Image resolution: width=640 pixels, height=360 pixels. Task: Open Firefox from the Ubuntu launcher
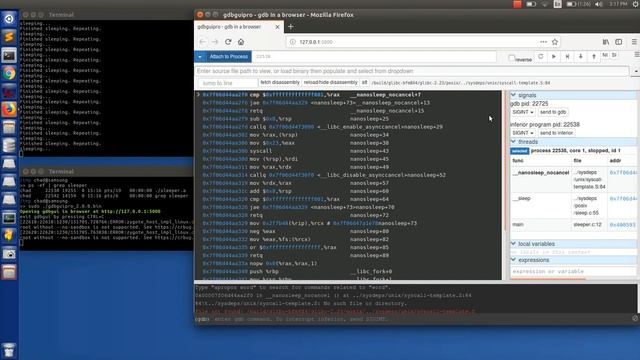pyautogui.click(x=9, y=109)
